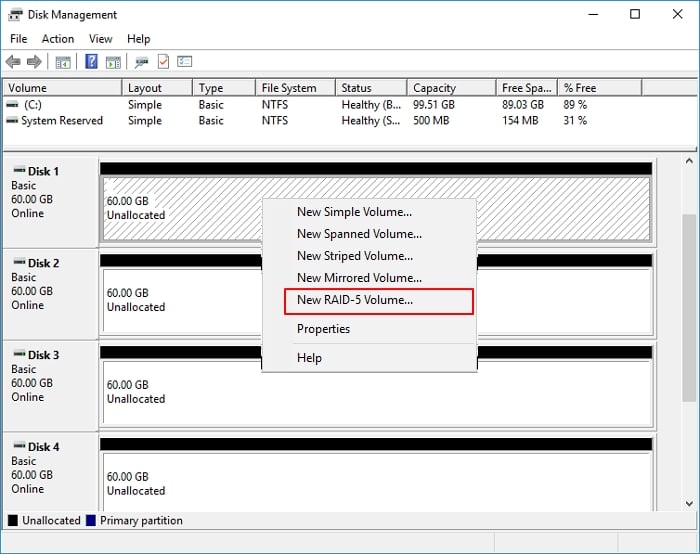Click the blue Help question mark icon
The width and height of the screenshot is (700, 554).
pos(91,62)
